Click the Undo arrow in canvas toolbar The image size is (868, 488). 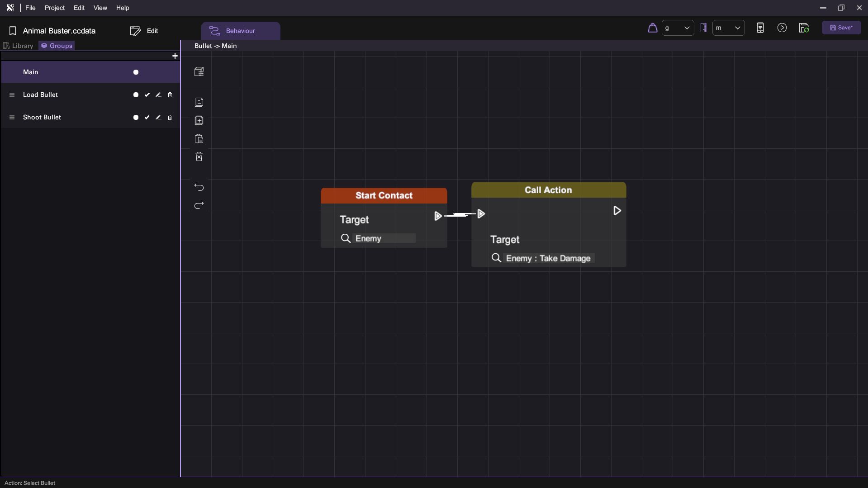coord(199,187)
